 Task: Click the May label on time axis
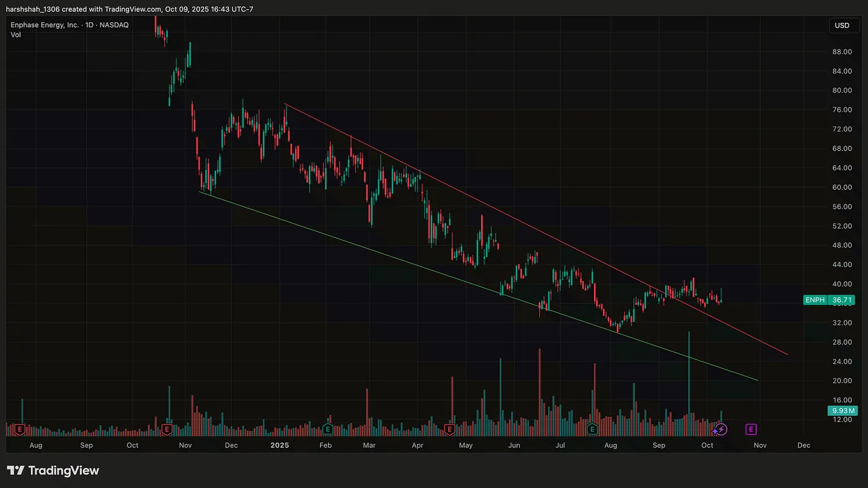pyautogui.click(x=466, y=445)
